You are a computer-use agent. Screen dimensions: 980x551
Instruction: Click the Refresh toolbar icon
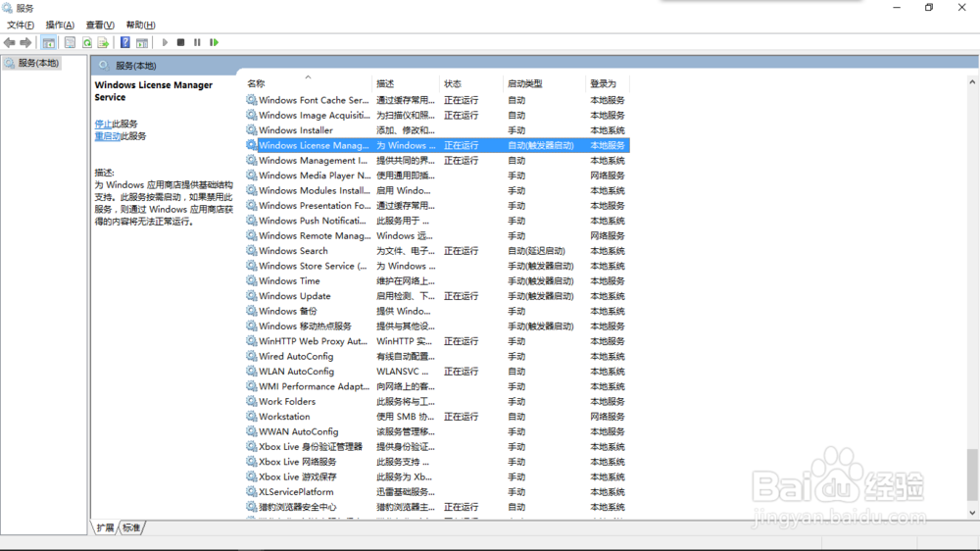pyautogui.click(x=87, y=42)
